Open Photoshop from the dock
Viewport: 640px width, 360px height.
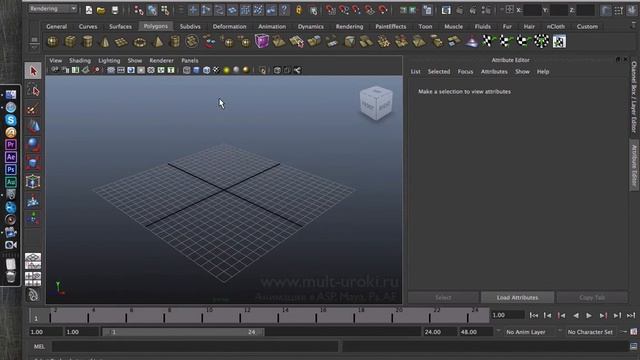[x=11, y=169]
